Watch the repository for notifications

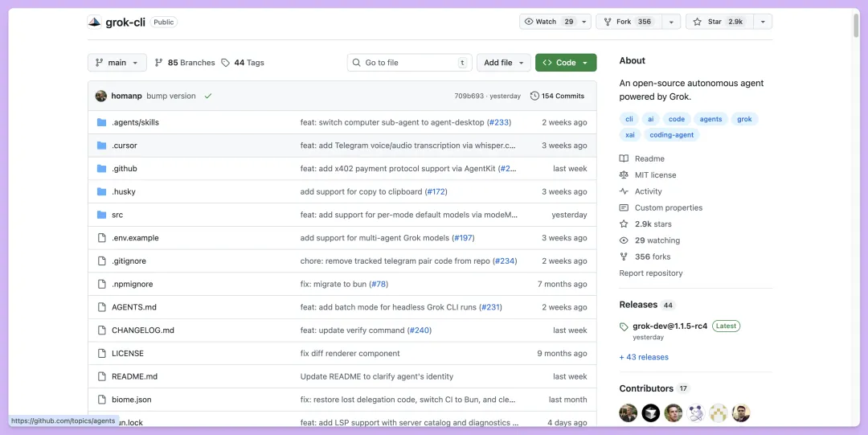(548, 22)
